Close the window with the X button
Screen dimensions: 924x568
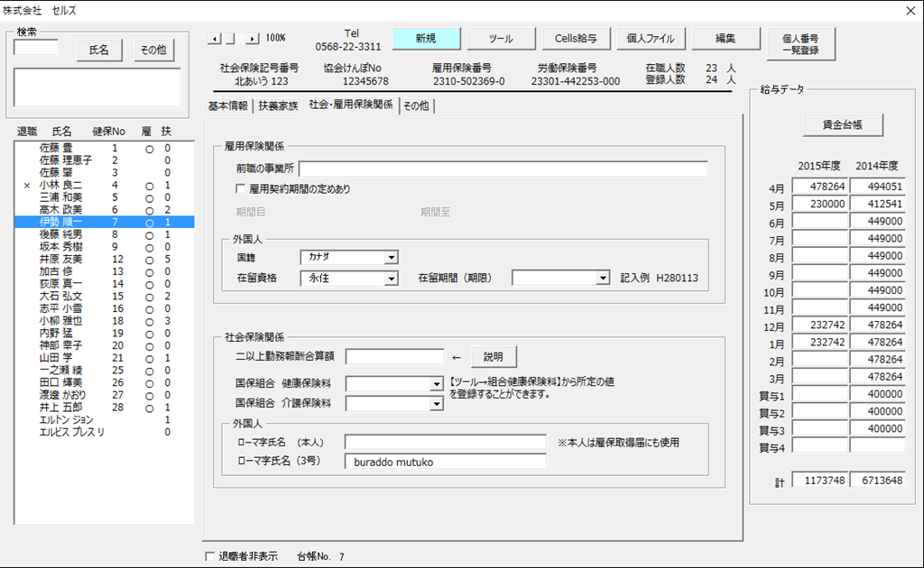(x=909, y=10)
